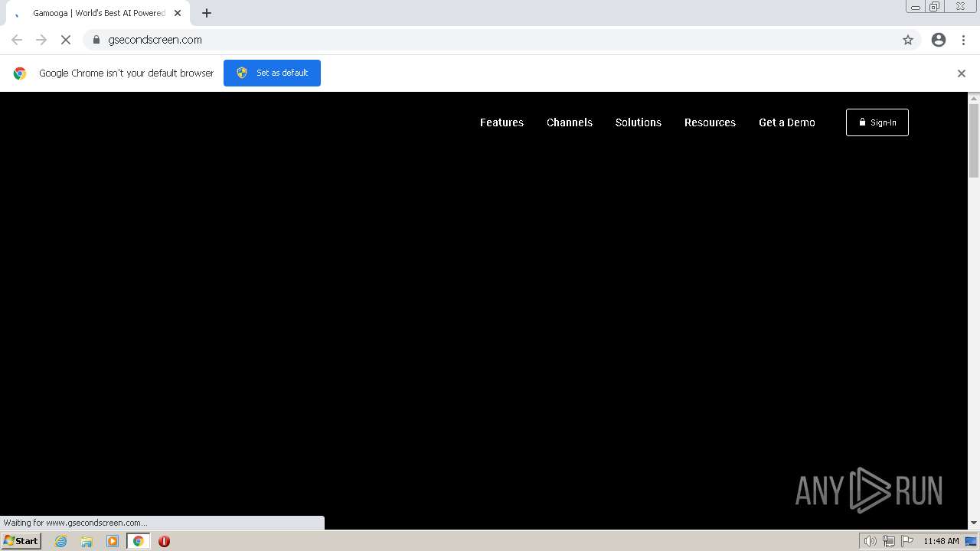Open the Resources menu item
The image size is (980, 551).
click(x=710, y=122)
